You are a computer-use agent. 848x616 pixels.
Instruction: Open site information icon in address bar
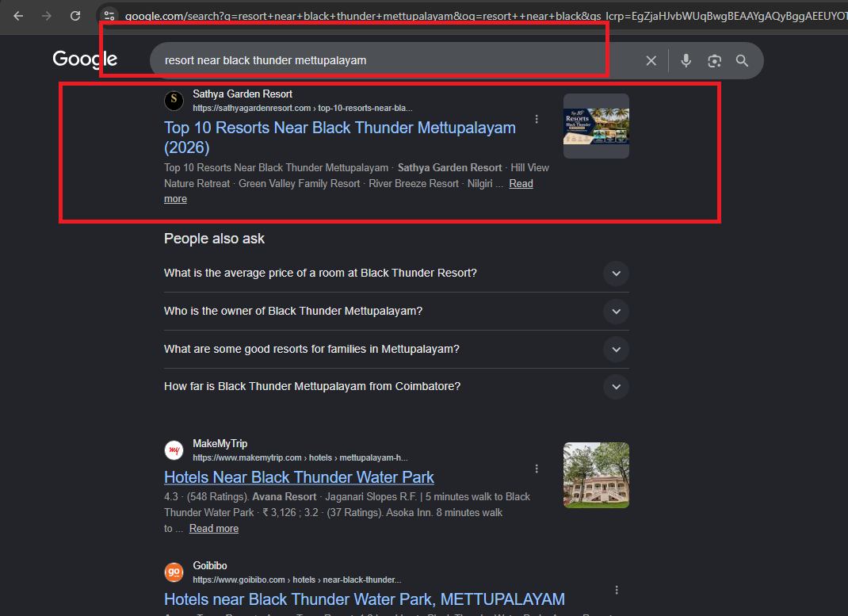(x=109, y=16)
